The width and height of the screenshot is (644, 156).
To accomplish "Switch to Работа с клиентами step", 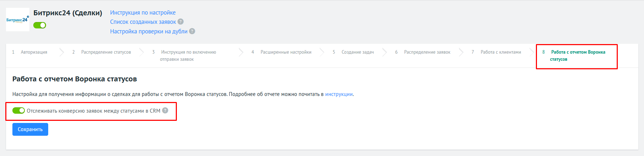I will pos(500,52).
